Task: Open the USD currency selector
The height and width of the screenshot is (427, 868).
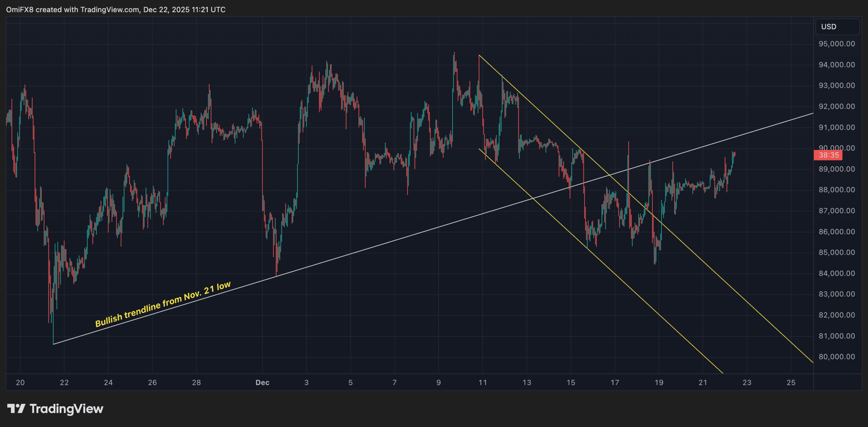Action: pos(836,27)
